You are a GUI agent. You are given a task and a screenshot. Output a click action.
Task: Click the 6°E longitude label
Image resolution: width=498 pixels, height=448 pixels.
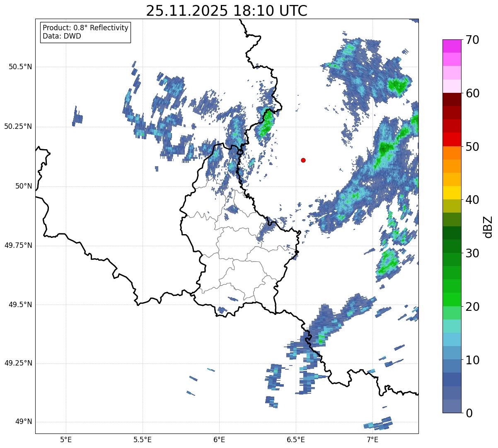pyautogui.click(x=219, y=439)
